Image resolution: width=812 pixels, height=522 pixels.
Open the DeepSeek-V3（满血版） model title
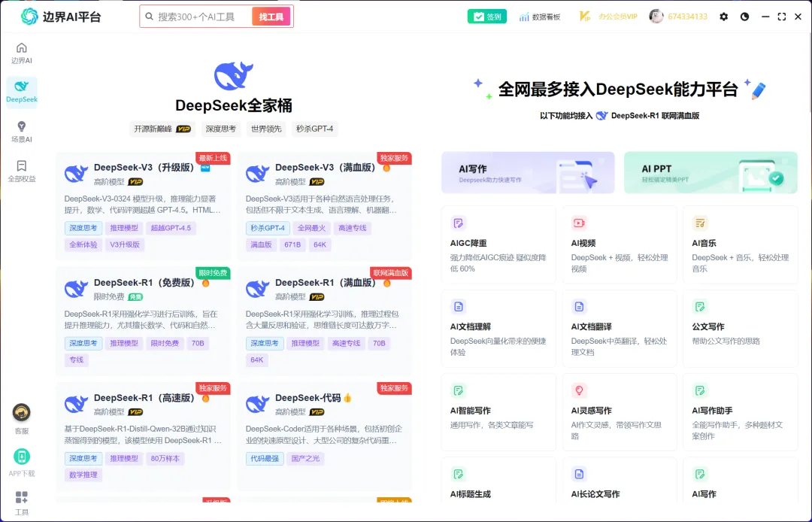point(326,168)
